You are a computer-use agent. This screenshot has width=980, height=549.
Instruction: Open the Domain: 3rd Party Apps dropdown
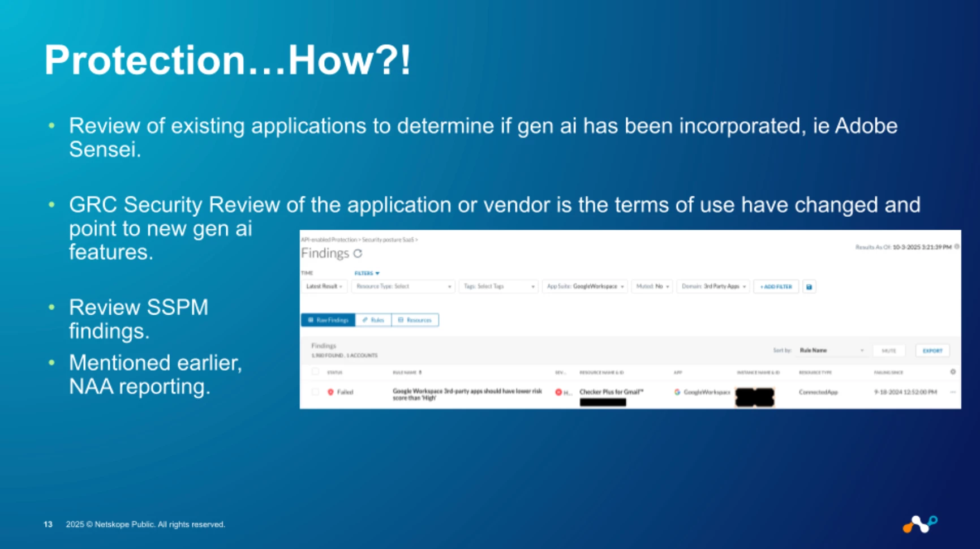pyautogui.click(x=713, y=286)
